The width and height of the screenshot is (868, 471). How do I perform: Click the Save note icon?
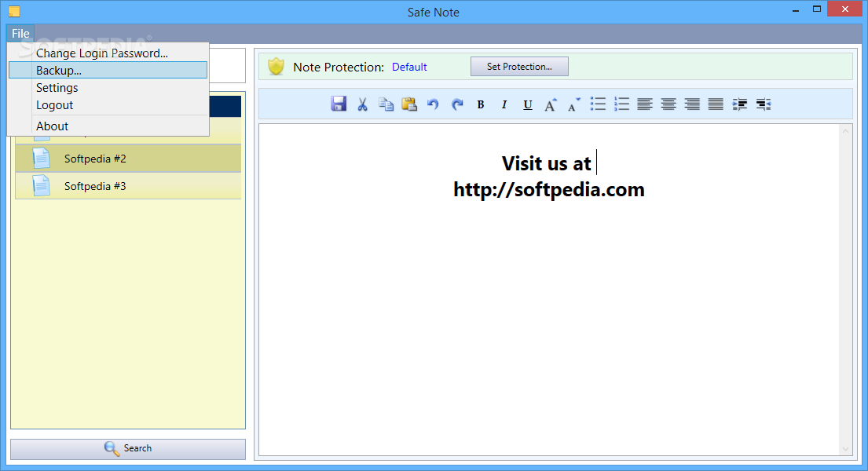tap(339, 104)
